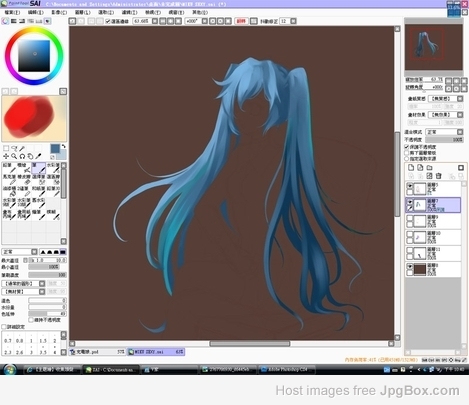Enable the detailed settings checkbox under brush options

click(x=4, y=327)
